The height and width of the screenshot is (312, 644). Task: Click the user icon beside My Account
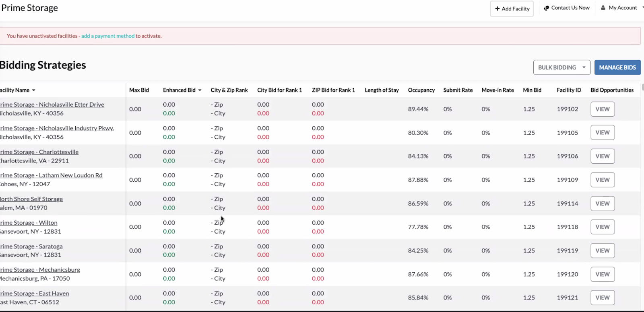603,8
